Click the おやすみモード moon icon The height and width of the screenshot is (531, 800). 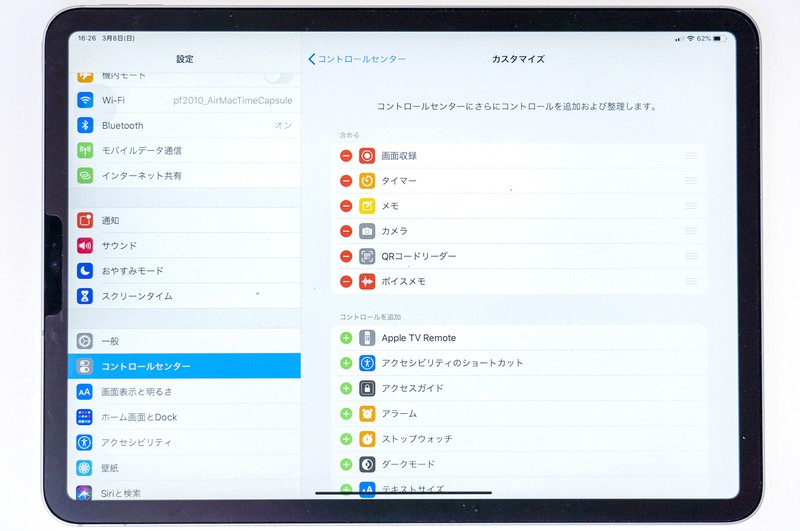click(x=85, y=270)
